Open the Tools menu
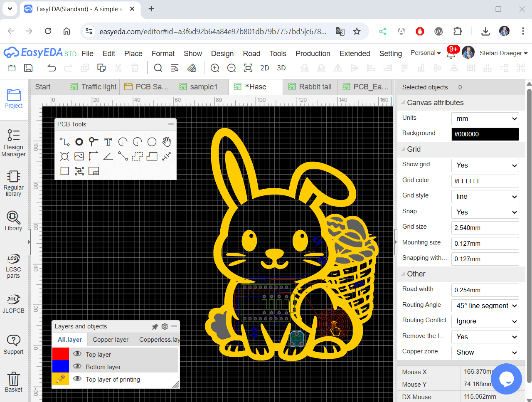Screen dimensions: 532x402 click(x=278, y=53)
